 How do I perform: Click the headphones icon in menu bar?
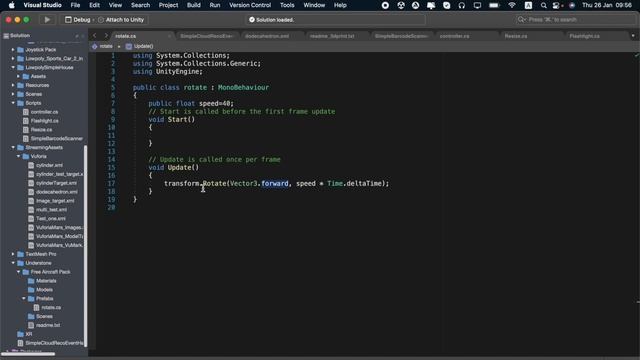(462, 5)
